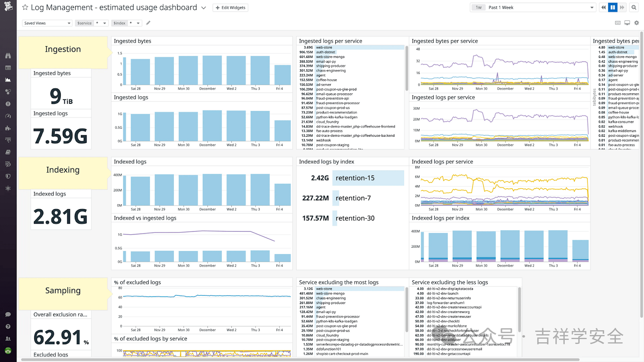Screen dimensions: 644x362
Task: Enter TV mode with the monitor icon
Action: tap(627, 23)
